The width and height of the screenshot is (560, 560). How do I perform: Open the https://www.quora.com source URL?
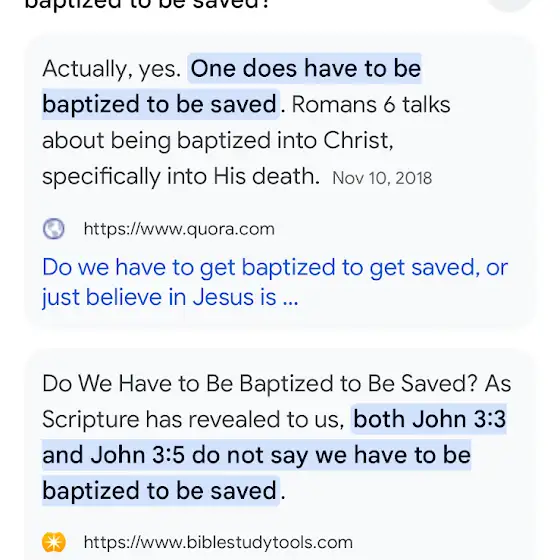179,229
